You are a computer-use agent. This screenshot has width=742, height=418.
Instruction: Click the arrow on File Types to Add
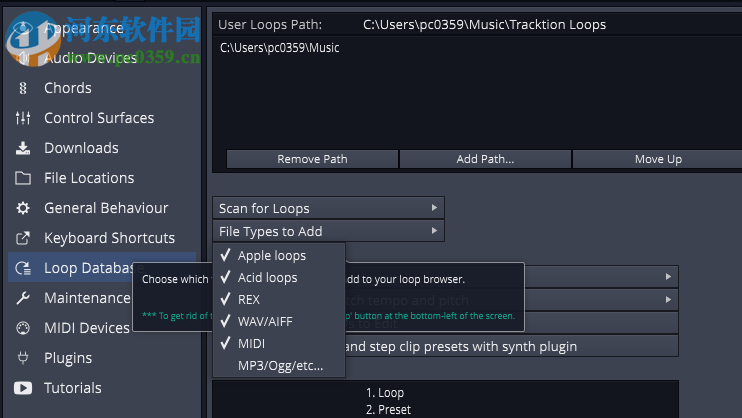tap(434, 231)
